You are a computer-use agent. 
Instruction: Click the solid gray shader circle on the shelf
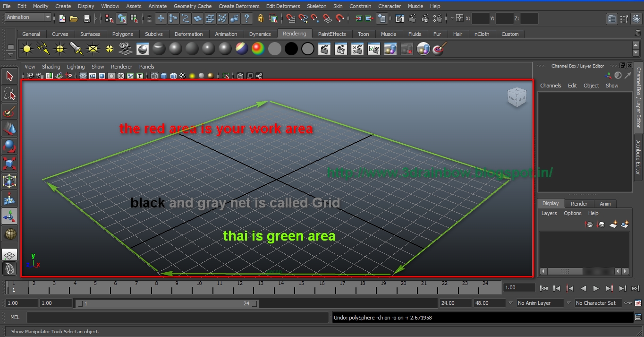(x=275, y=49)
